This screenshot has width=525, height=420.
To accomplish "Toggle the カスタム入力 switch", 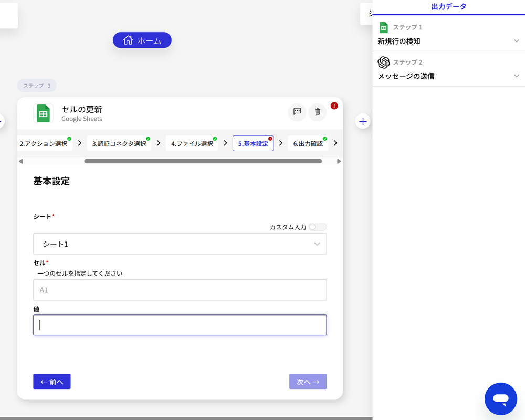I will tap(318, 227).
